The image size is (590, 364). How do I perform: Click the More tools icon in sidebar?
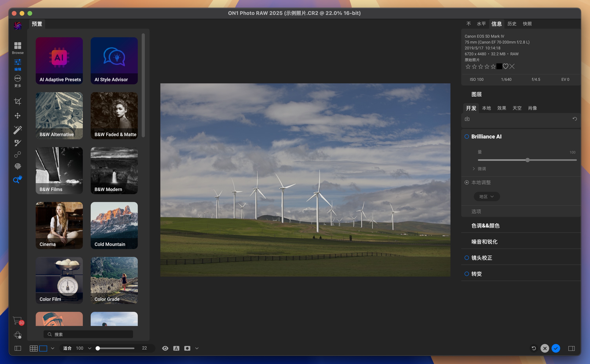coord(17,80)
